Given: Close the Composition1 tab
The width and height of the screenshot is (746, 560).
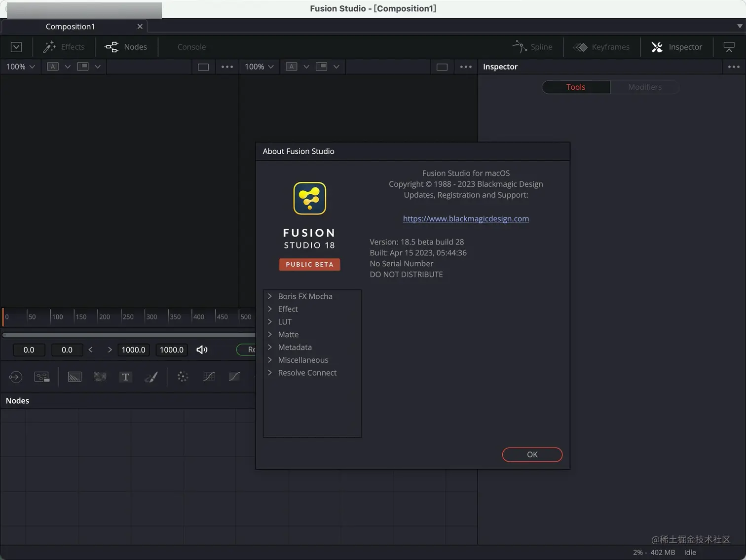Looking at the screenshot, I should point(140,27).
